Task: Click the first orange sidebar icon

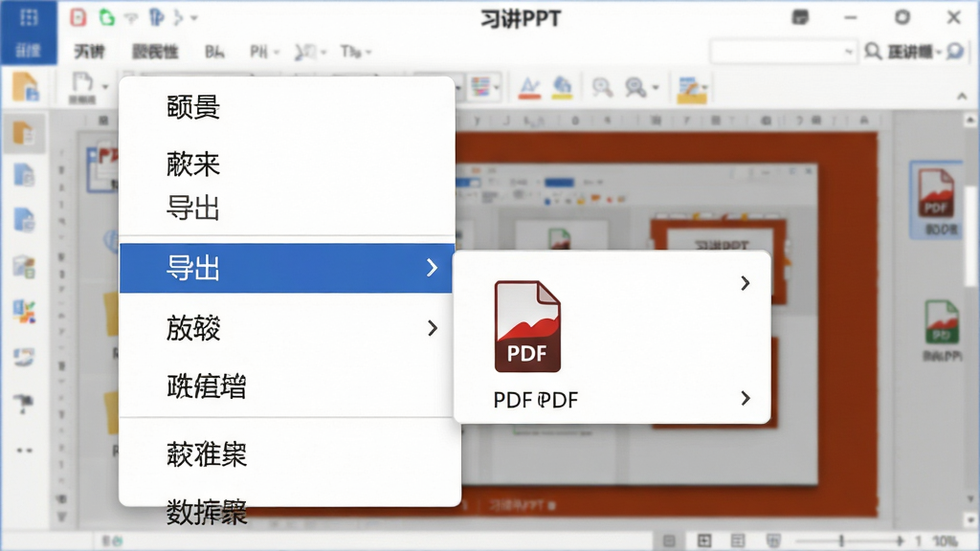Action: (x=23, y=133)
